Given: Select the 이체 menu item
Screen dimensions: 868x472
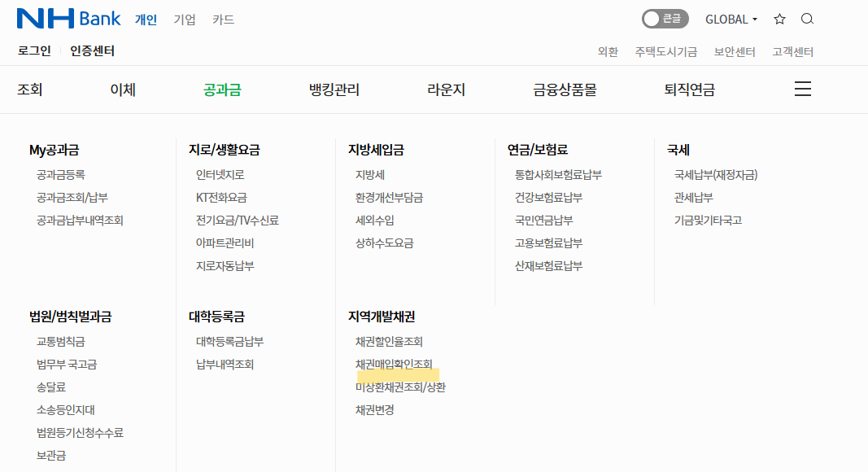Looking at the screenshot, I should [x=122, y=90].
